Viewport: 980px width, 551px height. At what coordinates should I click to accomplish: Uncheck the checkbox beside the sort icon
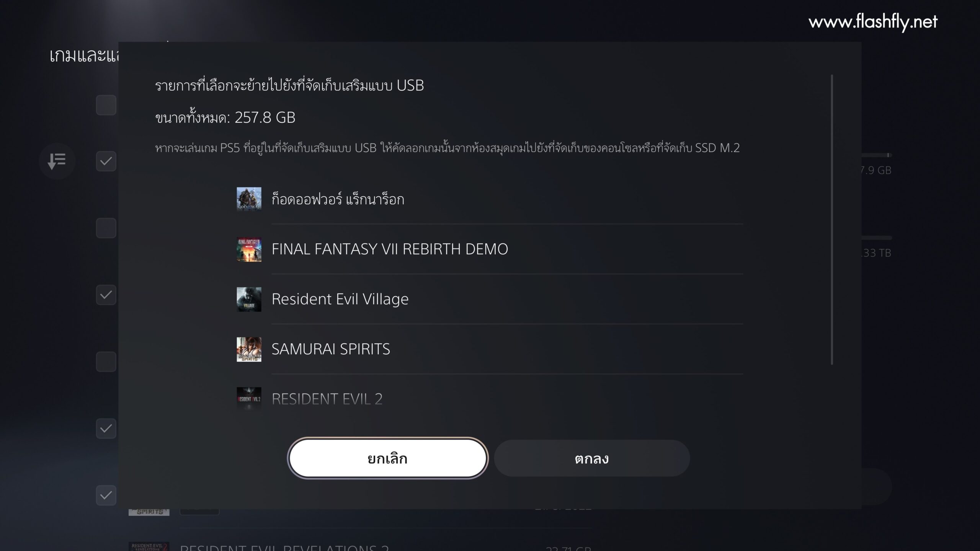pyautogui.click(x=106, y=161)
